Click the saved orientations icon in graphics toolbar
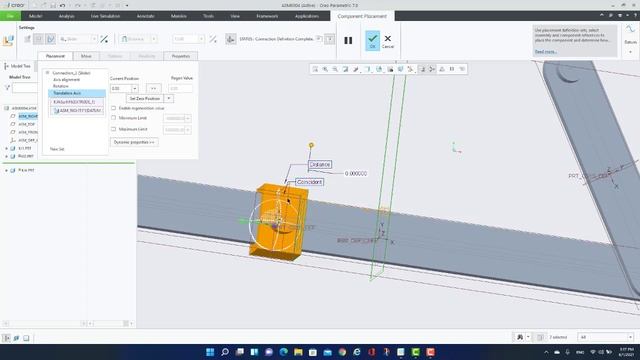The height and width of the screenshot is (360, 640). click(379, 69)
